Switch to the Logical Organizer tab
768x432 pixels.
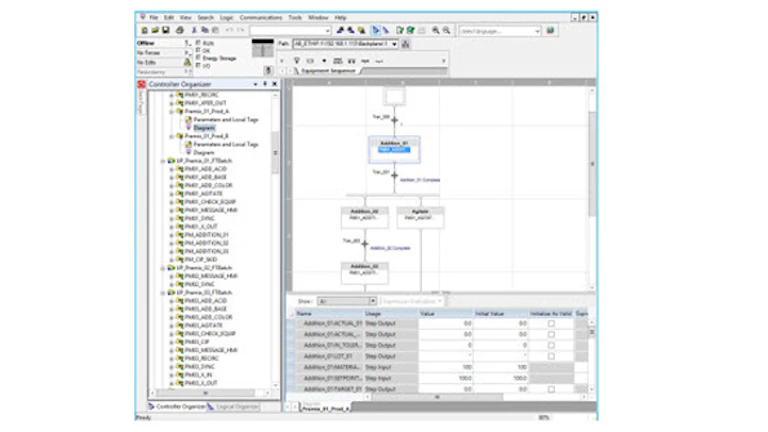(x=234, y=407)
